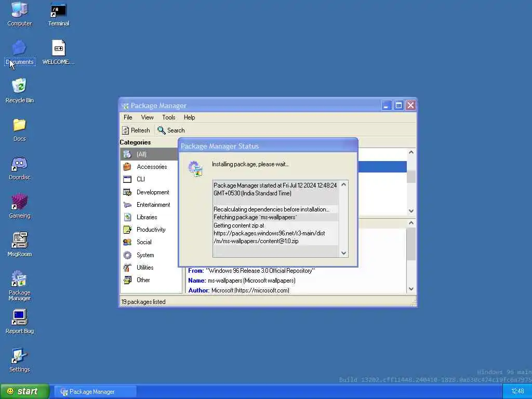Click the start button
The height and width of the screenshot is (399, 532).
point(24,392)
